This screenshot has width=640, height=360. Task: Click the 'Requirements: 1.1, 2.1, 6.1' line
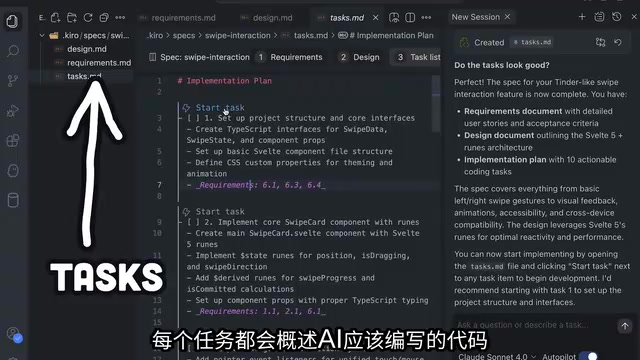256,311
